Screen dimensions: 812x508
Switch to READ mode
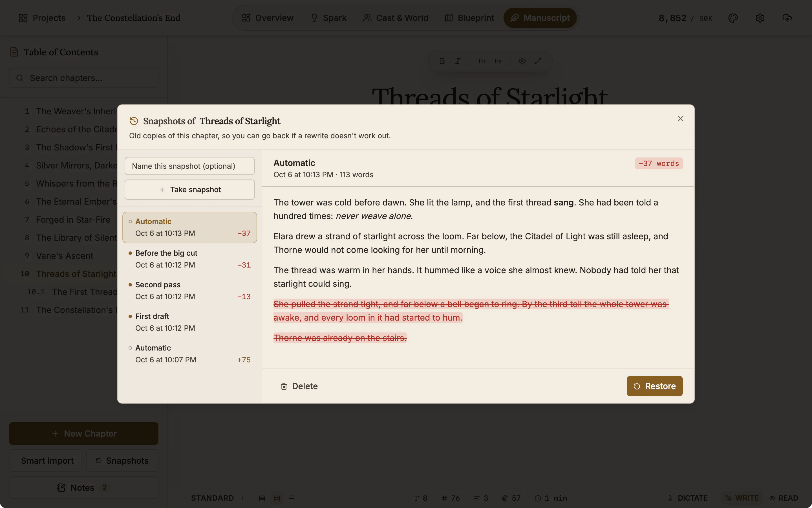tap(784, 498)
